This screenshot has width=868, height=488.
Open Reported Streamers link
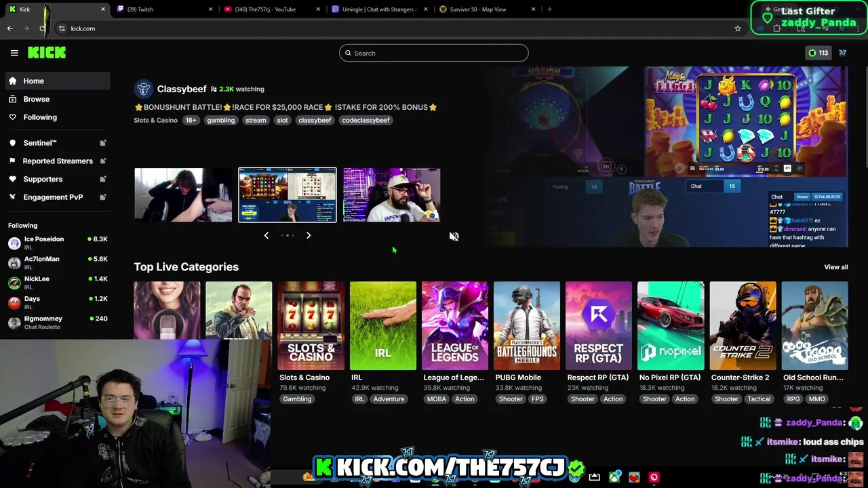point(58,161)
